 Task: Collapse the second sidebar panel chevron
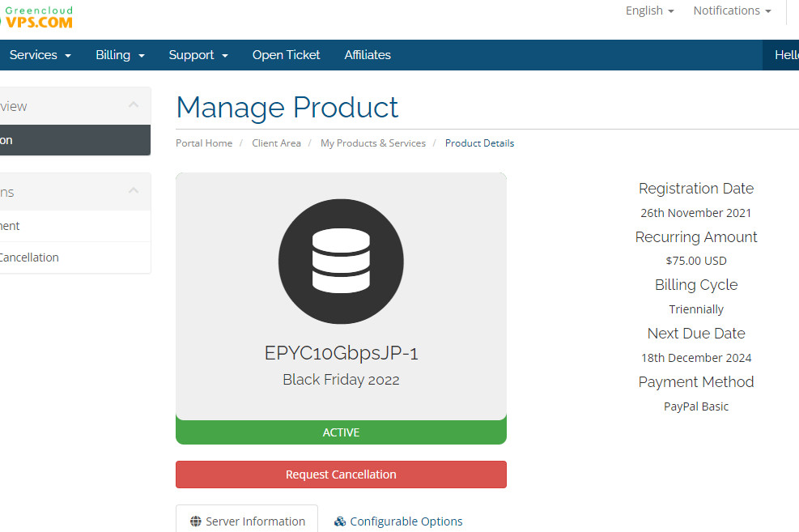(134, 192)
